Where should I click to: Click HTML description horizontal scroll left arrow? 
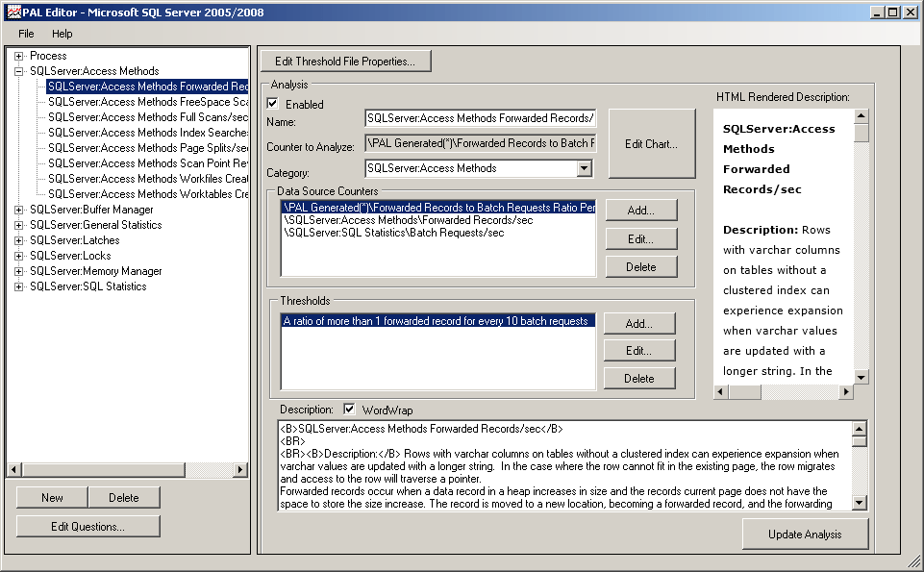721,391
